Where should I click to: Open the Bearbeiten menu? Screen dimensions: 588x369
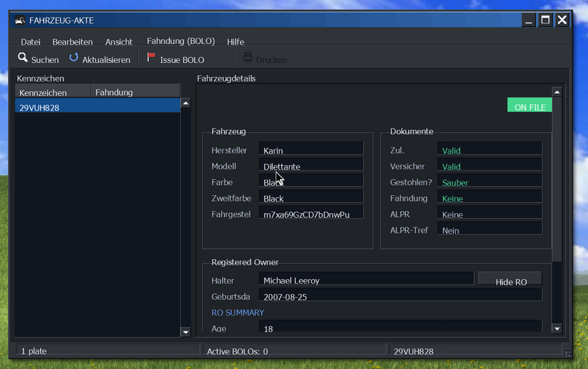tap(72, 42)
